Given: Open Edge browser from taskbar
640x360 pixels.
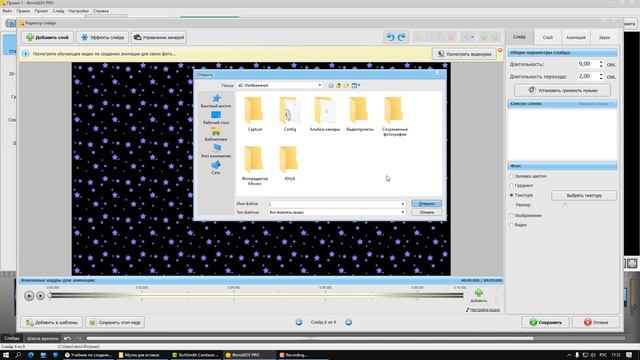Looking at the screenshot, I should [31, 355].
